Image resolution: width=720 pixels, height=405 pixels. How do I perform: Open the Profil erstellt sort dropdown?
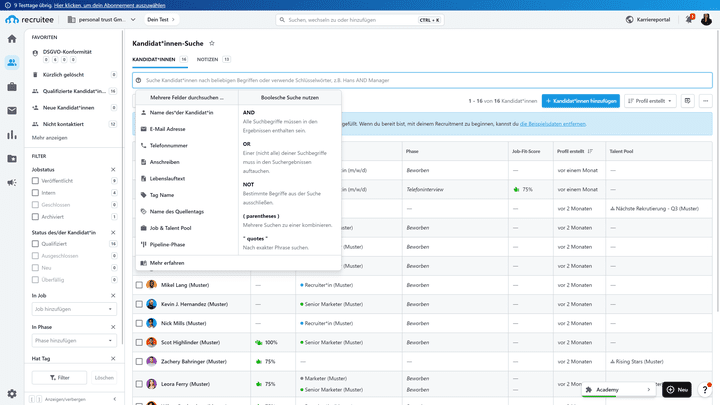pyautogui.click(x=650, y=101)
